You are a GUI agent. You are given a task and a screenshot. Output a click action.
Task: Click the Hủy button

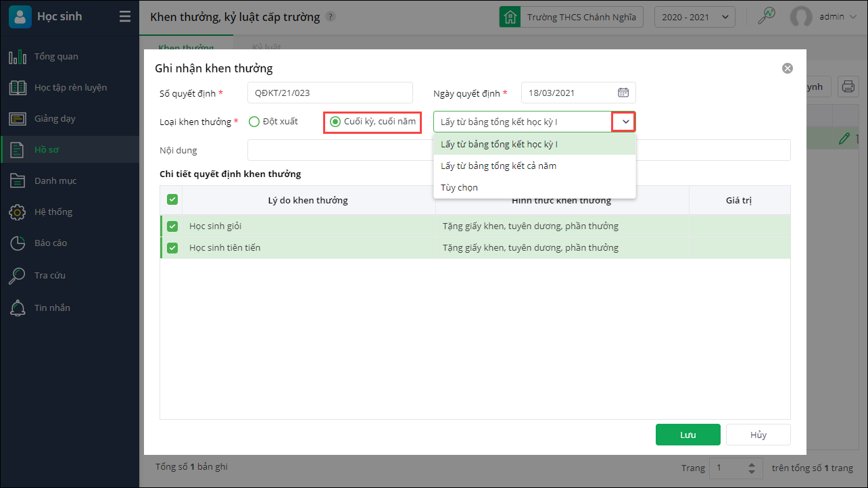coord(758,435)
